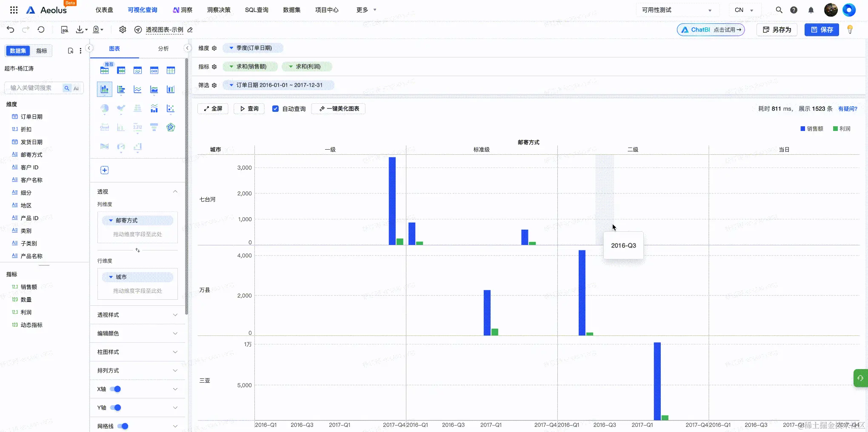868x432 pixels.
Task: Select the OKR chart type
Action: pos(154,71)
